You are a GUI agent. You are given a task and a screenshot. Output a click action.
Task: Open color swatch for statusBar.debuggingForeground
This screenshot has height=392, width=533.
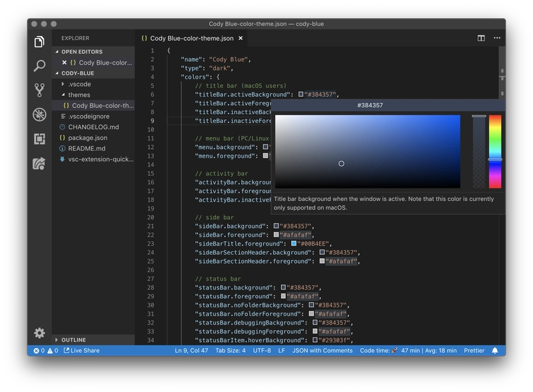tap(314, 331)
